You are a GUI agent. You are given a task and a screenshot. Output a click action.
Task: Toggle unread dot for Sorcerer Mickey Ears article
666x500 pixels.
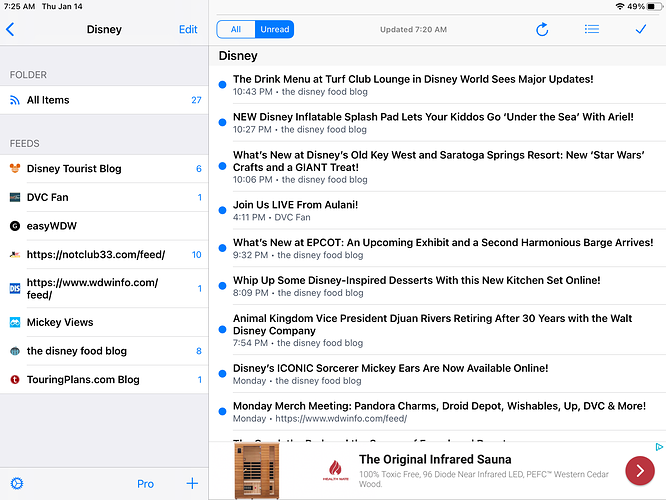pyautogui.click(x=222, y=374)
